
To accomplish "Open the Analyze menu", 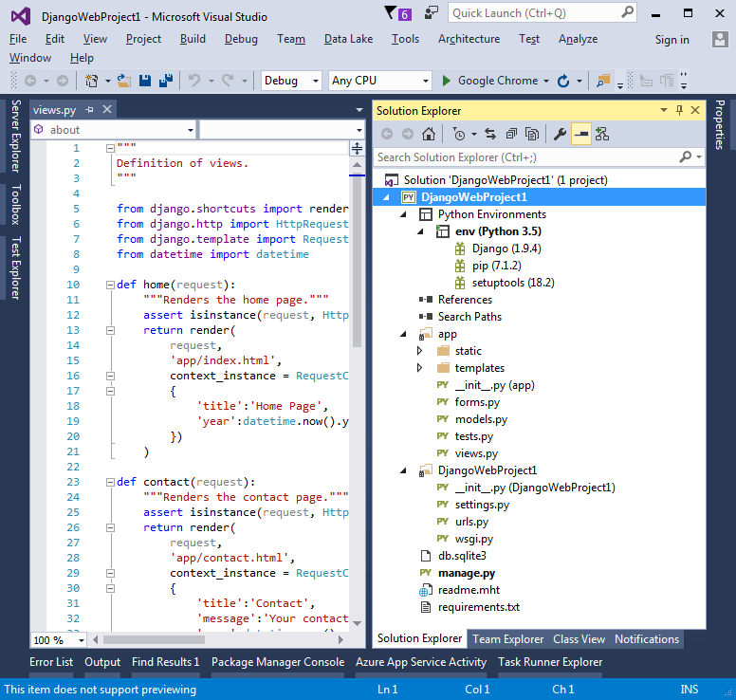I will pyautogui.click(x=578, y=39).
